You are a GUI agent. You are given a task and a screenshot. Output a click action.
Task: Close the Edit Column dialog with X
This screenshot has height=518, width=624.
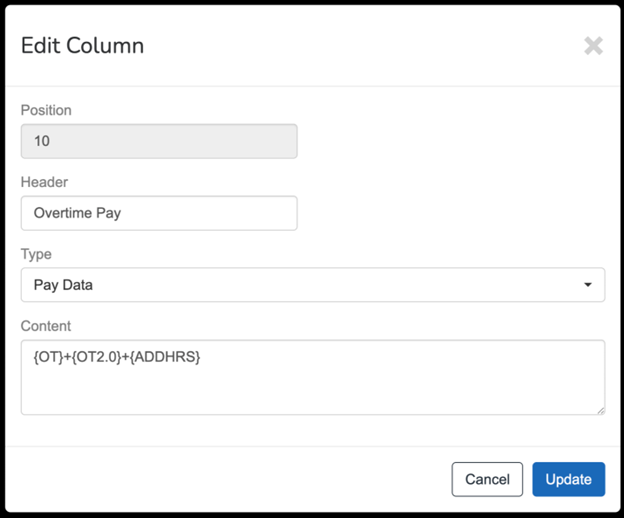tap(593, 46)
